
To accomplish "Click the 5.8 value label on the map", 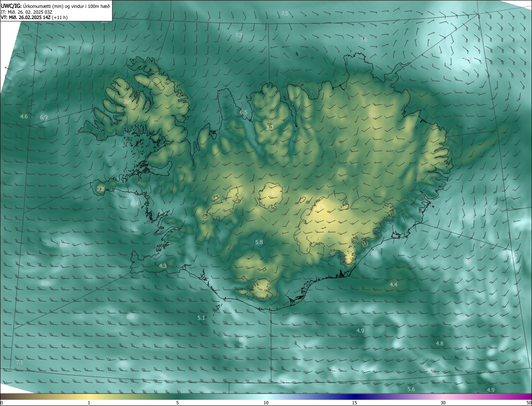I will (259, 242).
